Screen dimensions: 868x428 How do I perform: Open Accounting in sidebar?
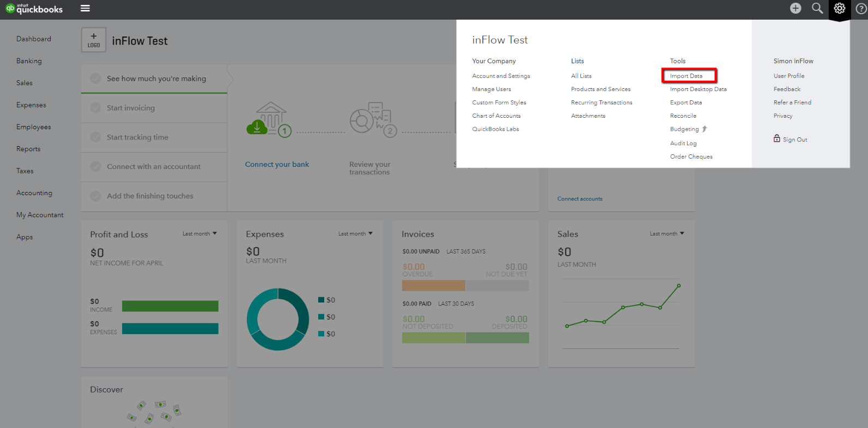point(34,193)
